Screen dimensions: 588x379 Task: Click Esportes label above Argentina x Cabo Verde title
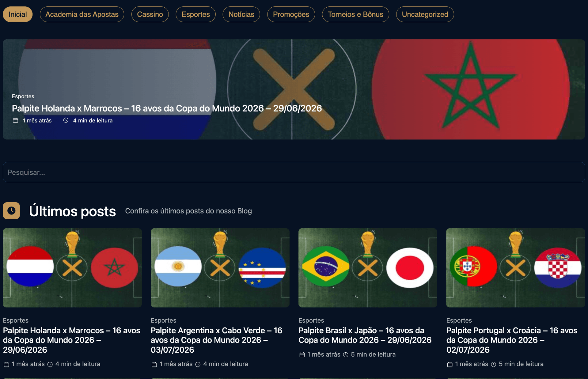163,320
